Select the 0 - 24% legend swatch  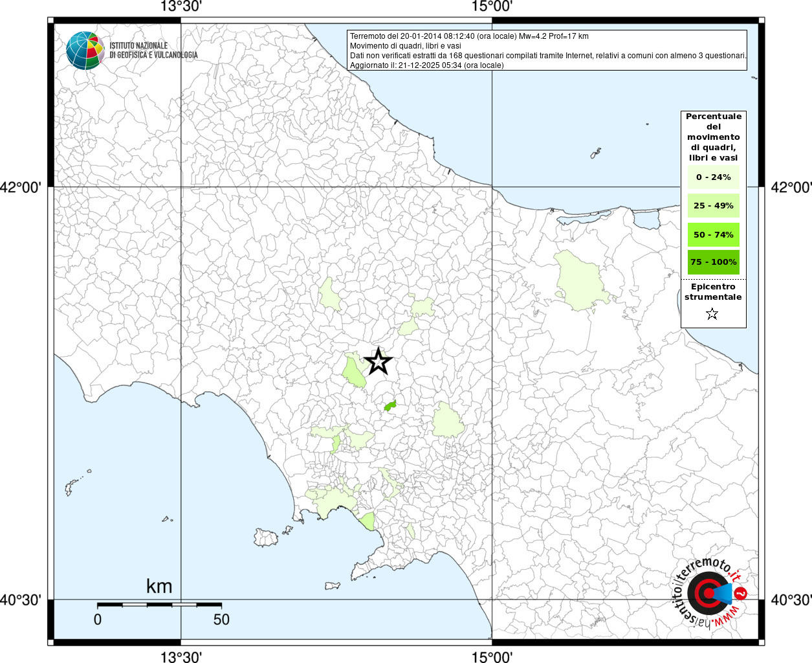point(714,177)
